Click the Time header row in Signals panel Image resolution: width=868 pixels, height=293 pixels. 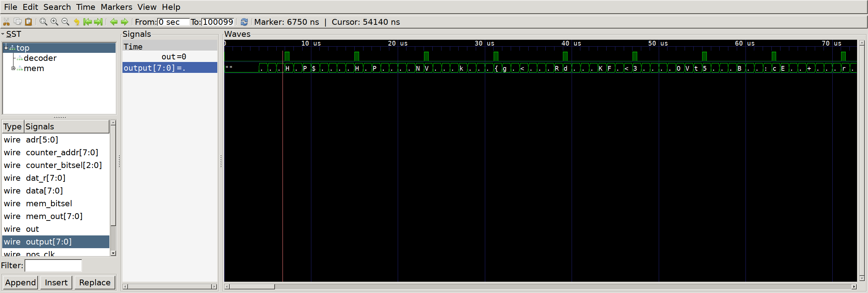(x=170, y=47)
